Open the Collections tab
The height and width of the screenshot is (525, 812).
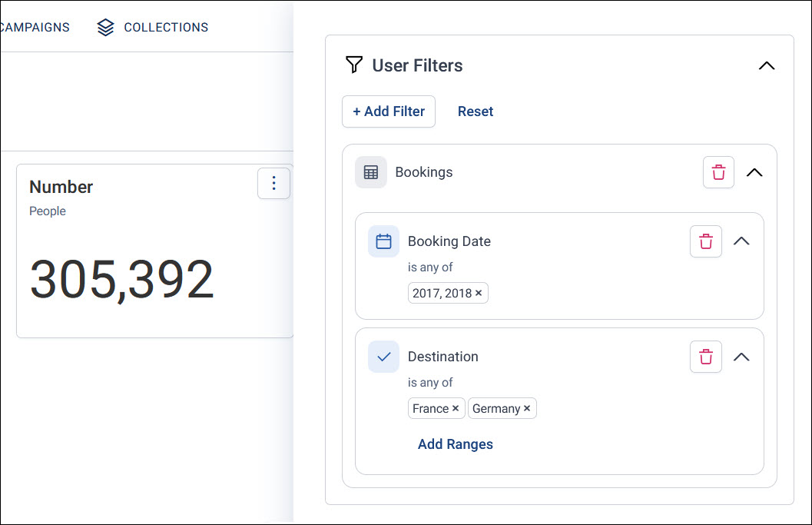(x=153, y=28)
